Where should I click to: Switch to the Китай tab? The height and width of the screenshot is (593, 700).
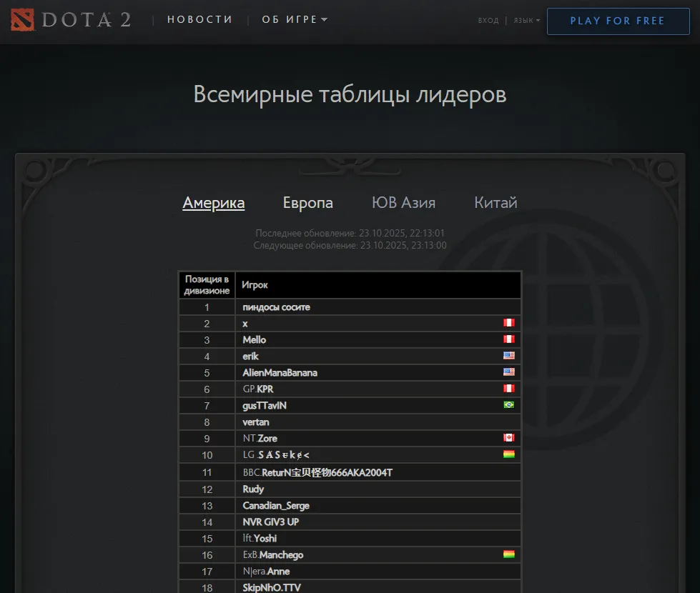[x=496, y=203]
